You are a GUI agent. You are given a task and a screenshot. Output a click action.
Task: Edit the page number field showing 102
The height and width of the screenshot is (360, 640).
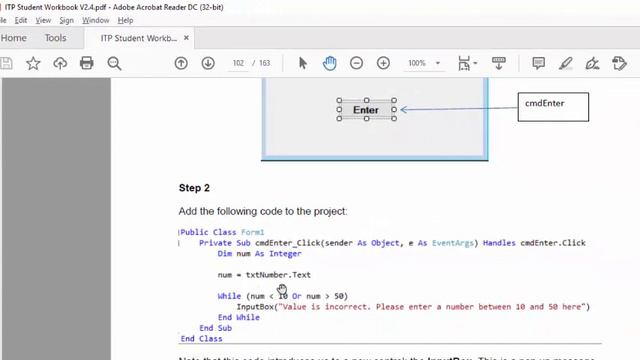[x=238, y=63]
